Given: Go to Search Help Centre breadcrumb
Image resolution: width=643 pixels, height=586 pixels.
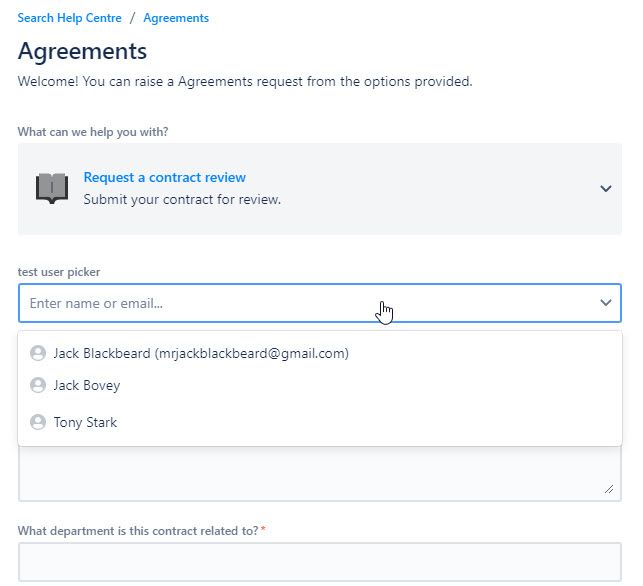Looking at the screenshot, I should click(x=69, y=18).
